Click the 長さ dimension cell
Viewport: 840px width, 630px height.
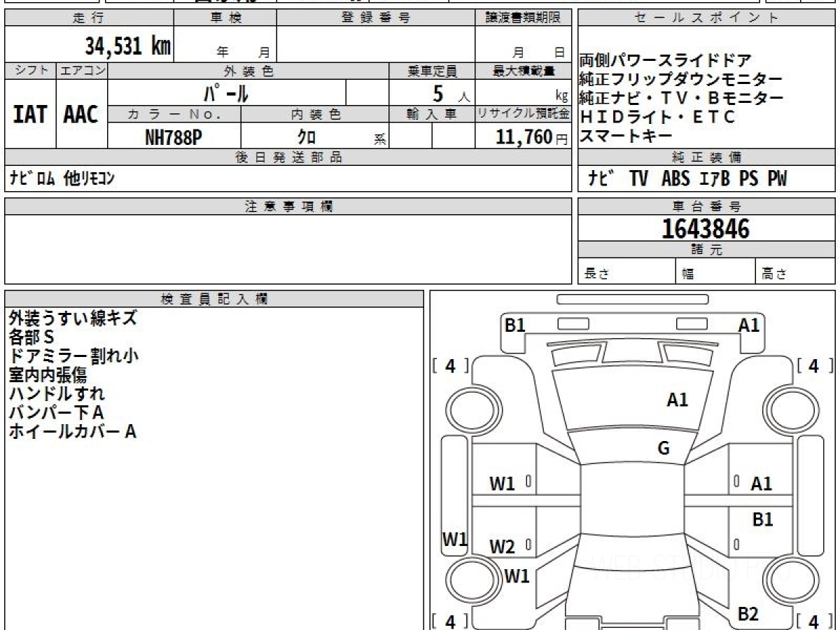pos(626,272)
